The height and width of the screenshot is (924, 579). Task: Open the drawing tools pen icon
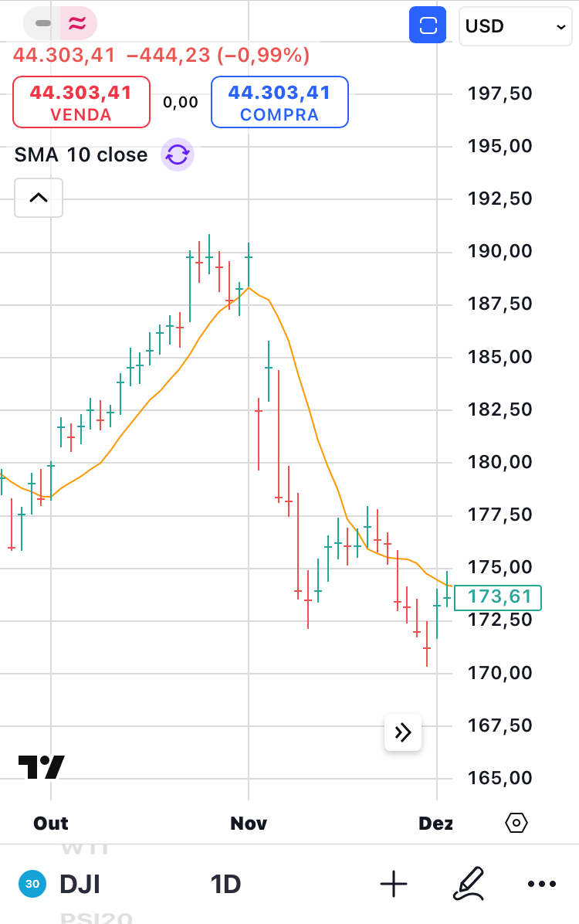click(x=469, y=884)
